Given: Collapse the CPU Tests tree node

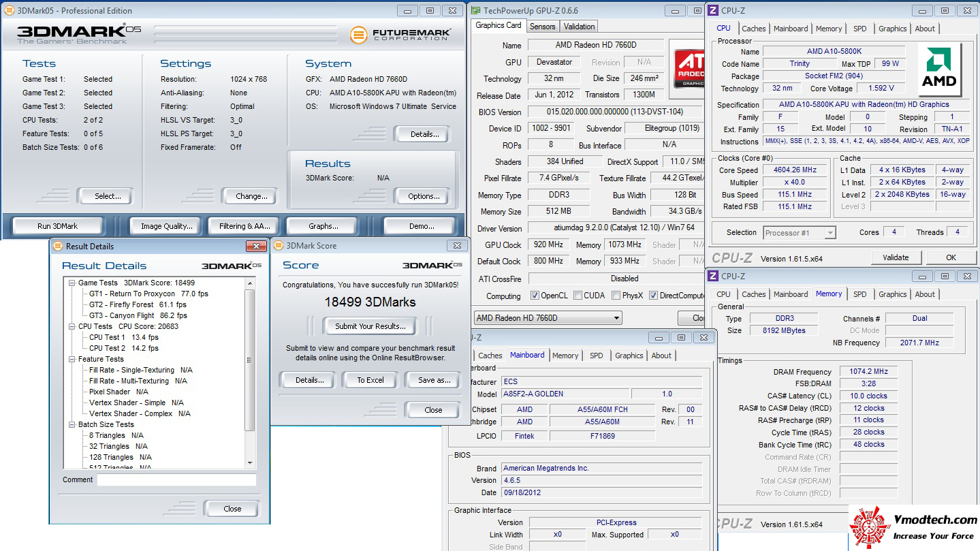Looking at the screenshot, I should pos(72,326).
